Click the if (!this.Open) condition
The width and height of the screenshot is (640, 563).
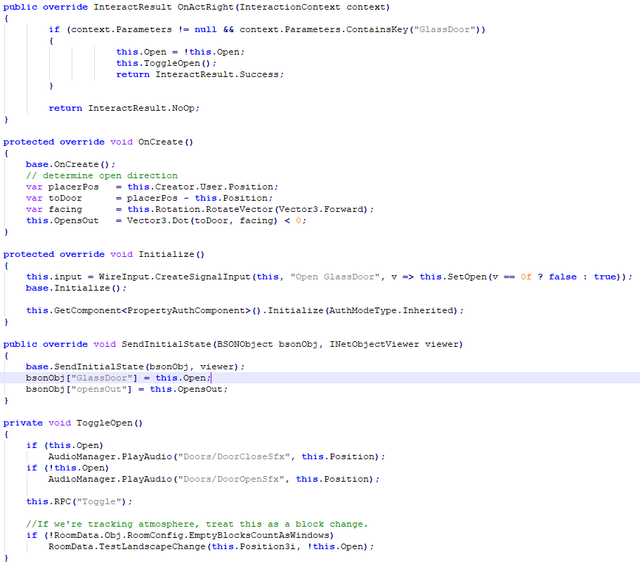[x=68, y=468]
